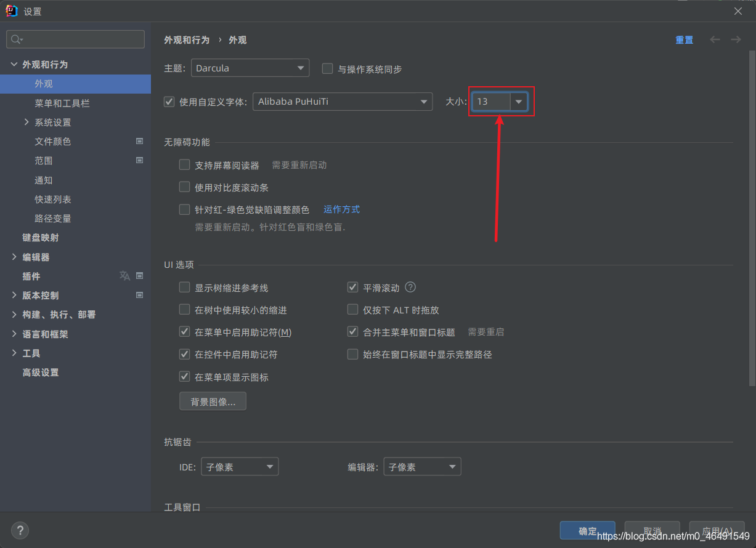Click the smooth scrolling help icon

(x=410, y=287)
